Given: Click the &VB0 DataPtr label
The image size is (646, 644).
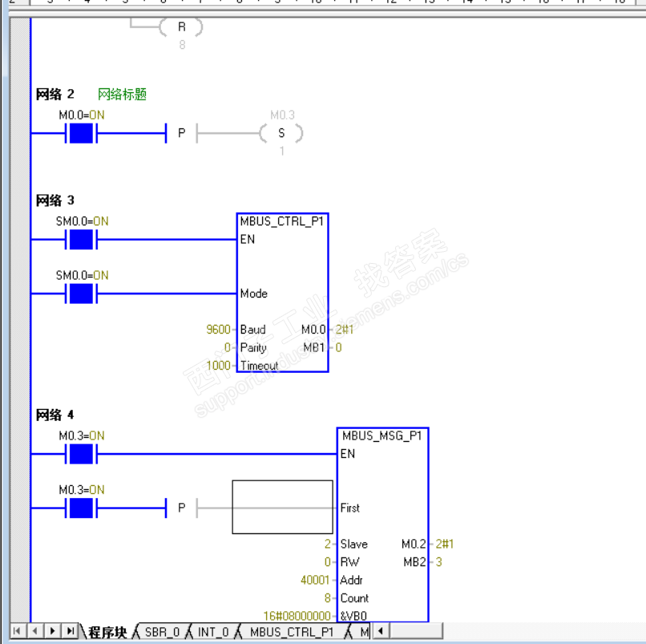Looking at the screenshot, I should [353, 616].
